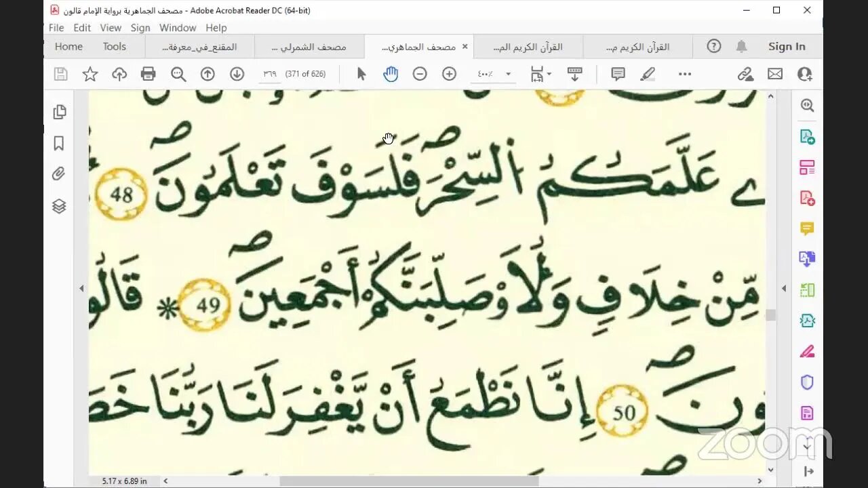Open Comment tool in right pane
The width and height of the screenshot is (868, 488).
pyautogui.click(x=807, y=228)
